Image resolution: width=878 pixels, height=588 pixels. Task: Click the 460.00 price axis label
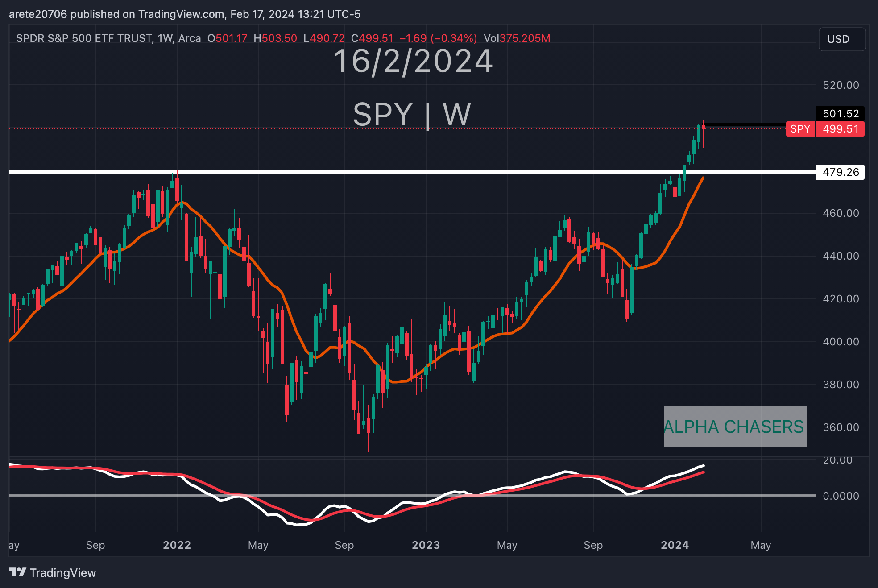pos(841,213)
